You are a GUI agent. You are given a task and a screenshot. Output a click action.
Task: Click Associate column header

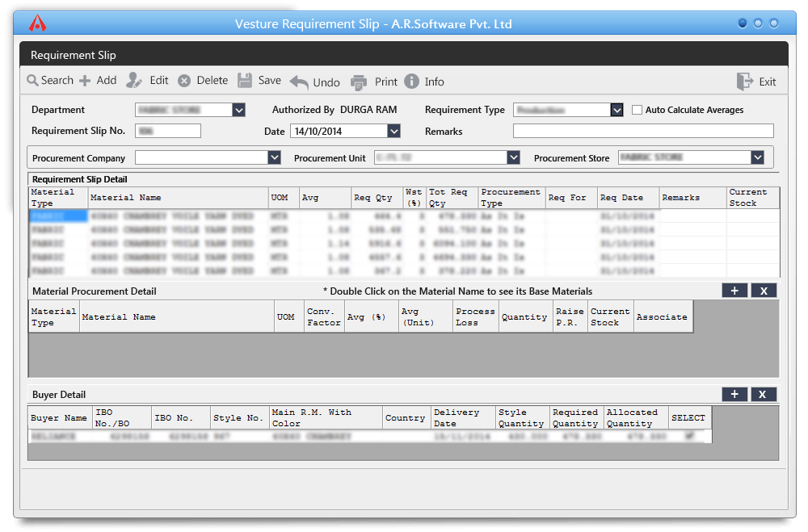click(x=663, y=316)
